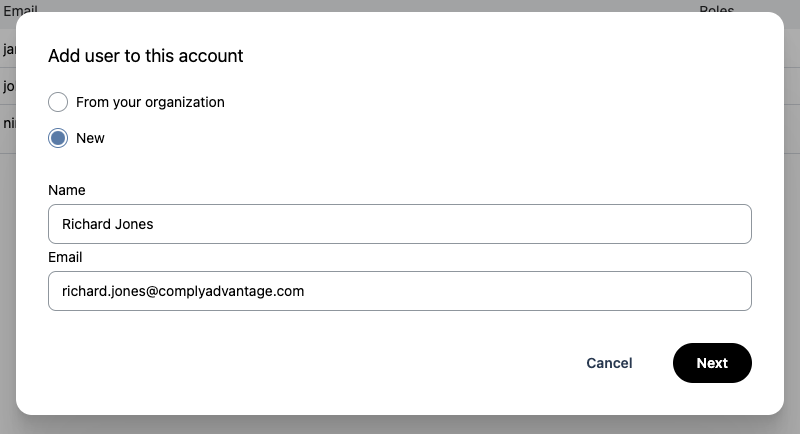
Task: Select the "From your organization" radio button
Action: (58, 102)
